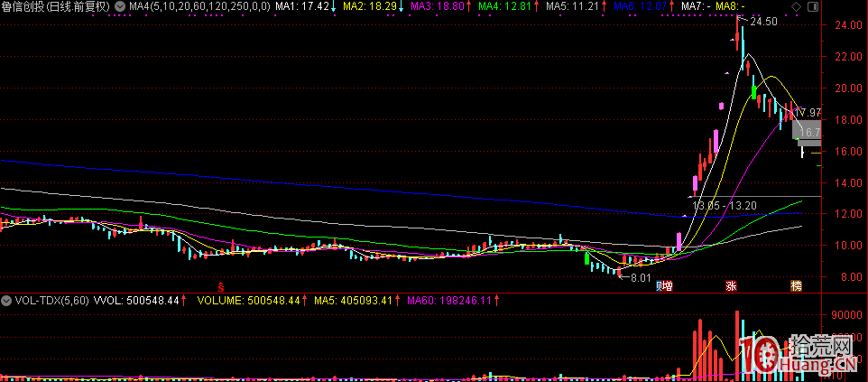Click the 涨 event marker

731,286
